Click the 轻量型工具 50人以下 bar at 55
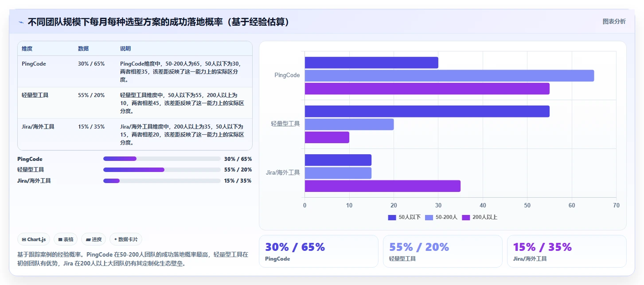 427,111
